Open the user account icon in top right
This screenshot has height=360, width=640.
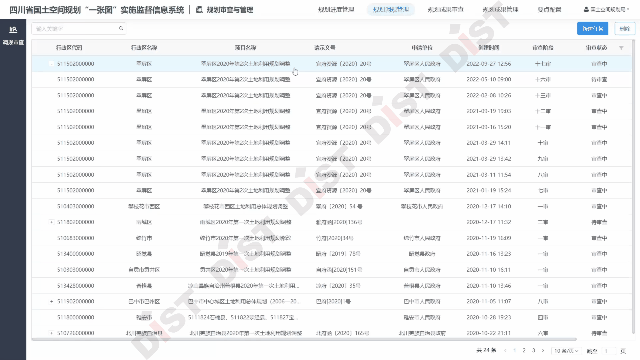tap(586, 9)
